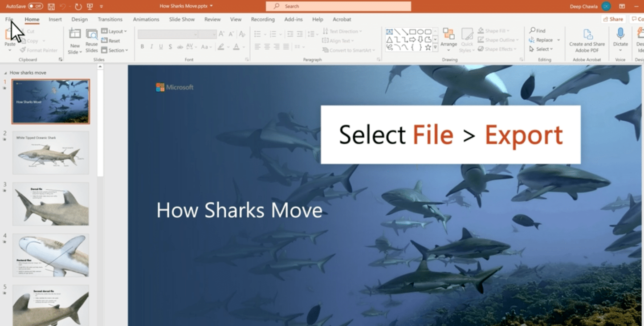Start presentation from beginning icon in title bar

pyautogui.click(x=90, y=6)
